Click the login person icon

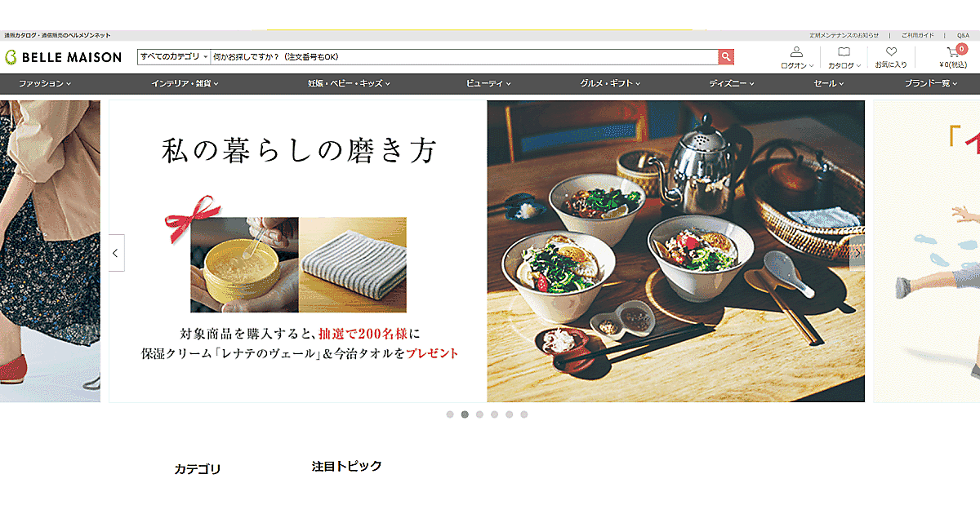797,52
